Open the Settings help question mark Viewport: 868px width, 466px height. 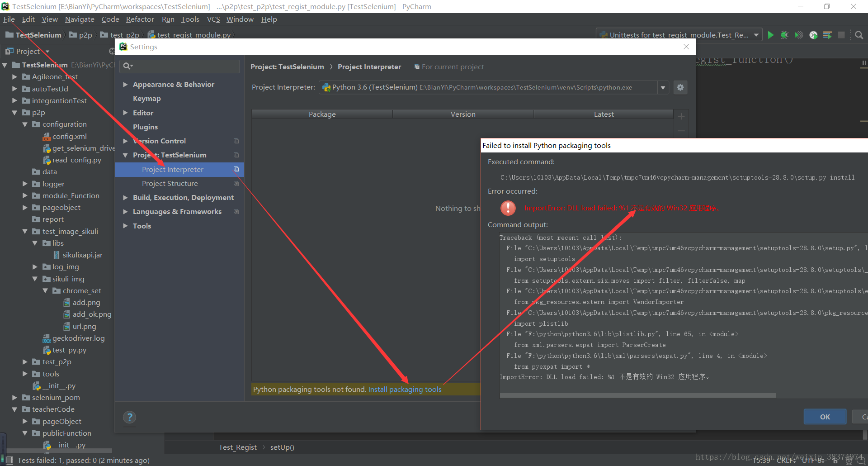tap(130, 417)
